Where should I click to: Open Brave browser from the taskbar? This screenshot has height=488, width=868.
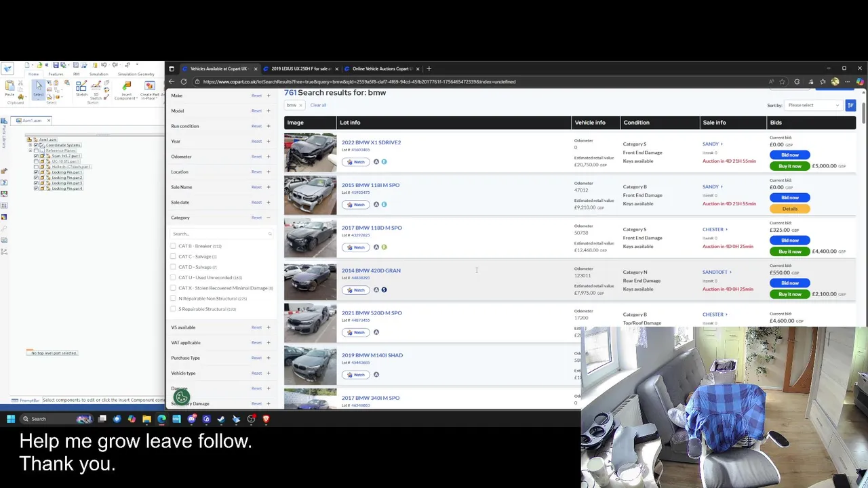coord(266,419)
